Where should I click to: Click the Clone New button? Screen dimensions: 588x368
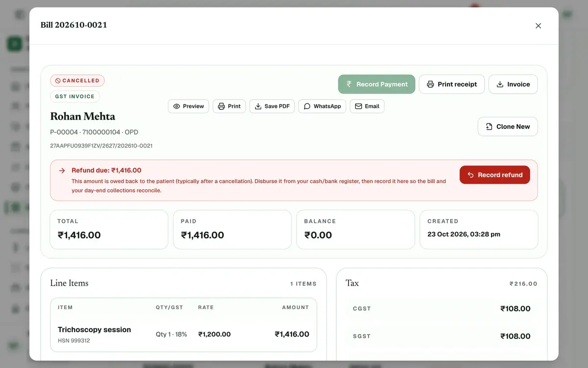coord(508,127)
